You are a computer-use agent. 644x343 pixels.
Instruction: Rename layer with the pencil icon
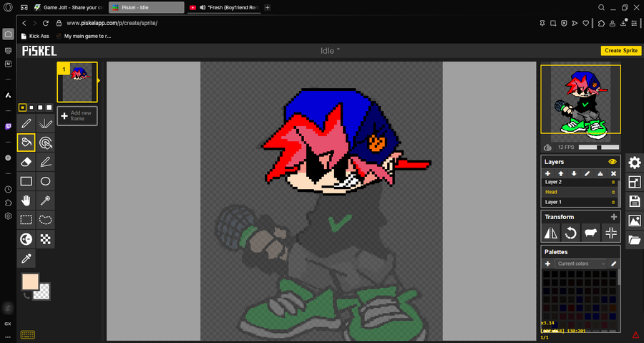point(587,174)
